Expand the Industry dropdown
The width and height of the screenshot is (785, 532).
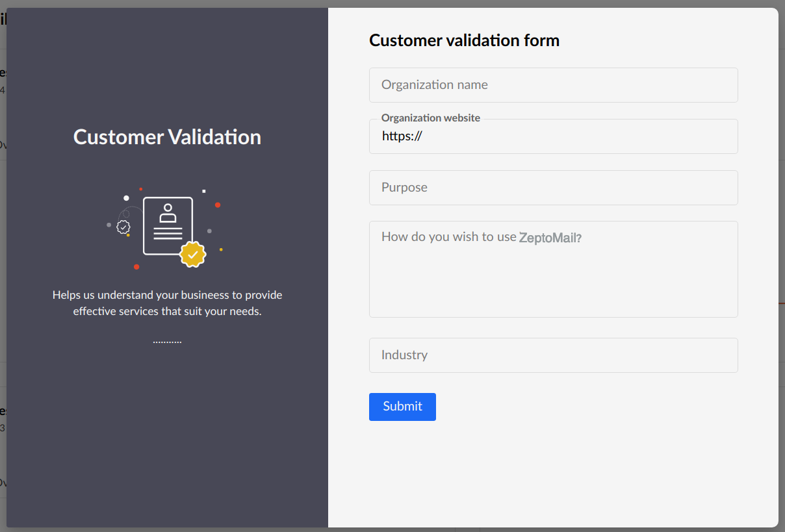tap(553, 355)
